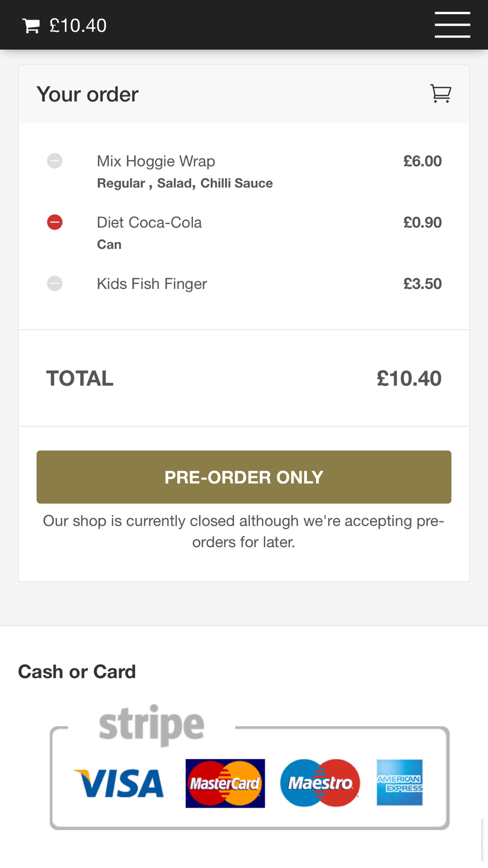Image resolution: width=488 pixels, height=868 pixels.
Task: Click the Visa card logo
Action: [x=119, y=783]
